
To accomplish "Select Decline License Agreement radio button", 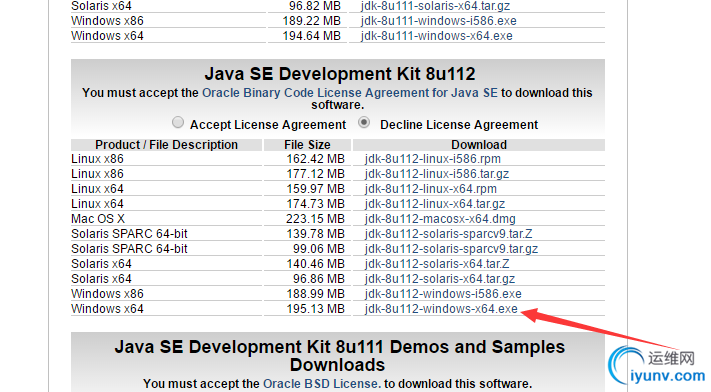I will tap(364, 122).
